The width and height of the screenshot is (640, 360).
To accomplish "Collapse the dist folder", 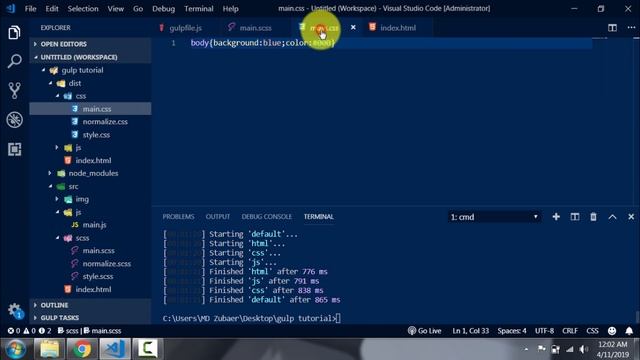I will (x=75, y=83).
